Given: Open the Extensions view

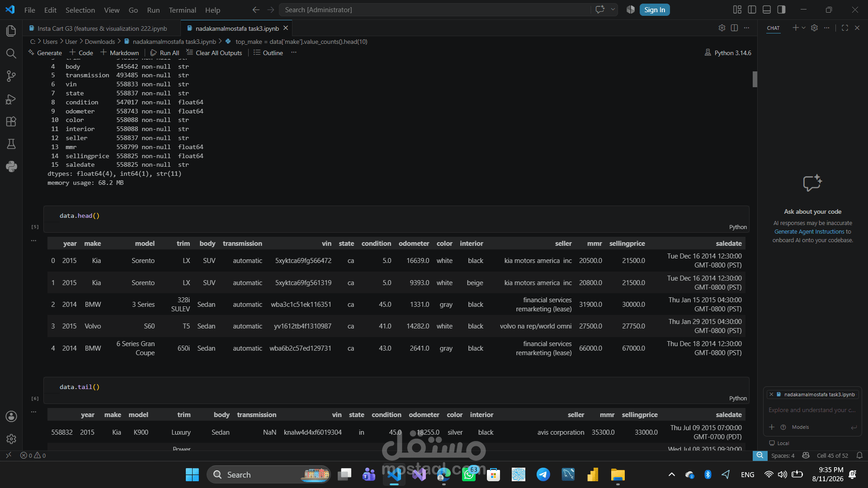Looking at the screenshot, I should tap(11, 122).
